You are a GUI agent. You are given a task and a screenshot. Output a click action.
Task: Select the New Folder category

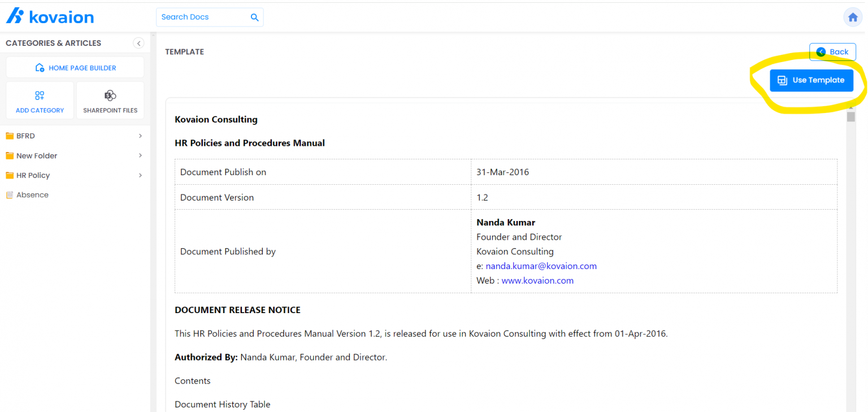pos(37,156)
